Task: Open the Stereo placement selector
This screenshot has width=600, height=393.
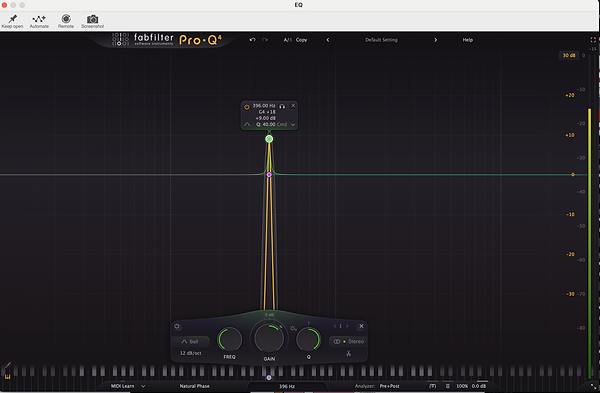Action: click(x=348, y=342)
